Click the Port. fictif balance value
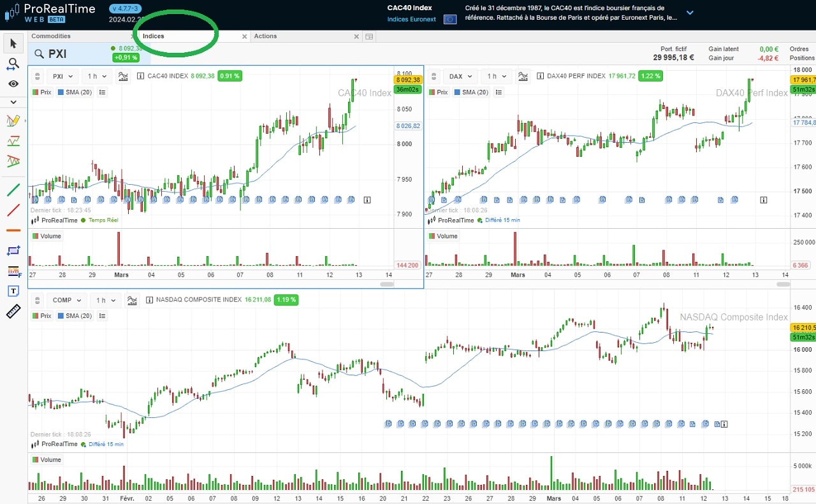This screenshot has height=504, width=816. [673, 58]
